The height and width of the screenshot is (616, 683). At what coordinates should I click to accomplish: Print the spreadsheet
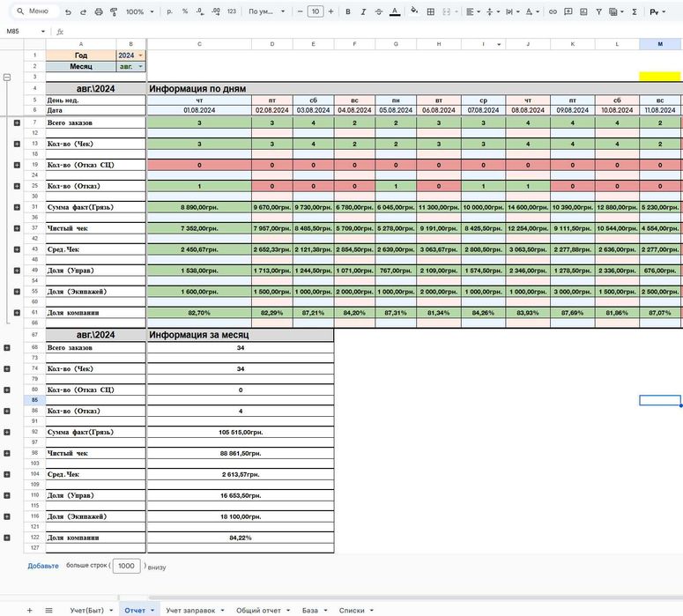[x=99, y=11]
